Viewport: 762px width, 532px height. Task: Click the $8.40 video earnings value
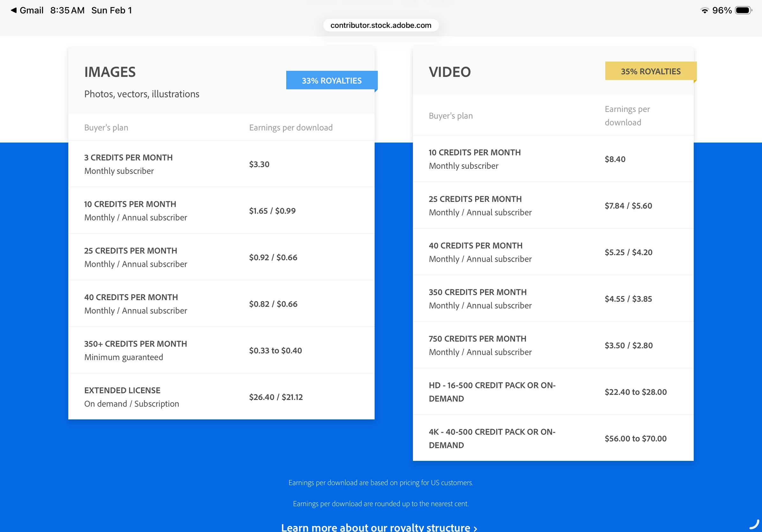click(615, 159)
